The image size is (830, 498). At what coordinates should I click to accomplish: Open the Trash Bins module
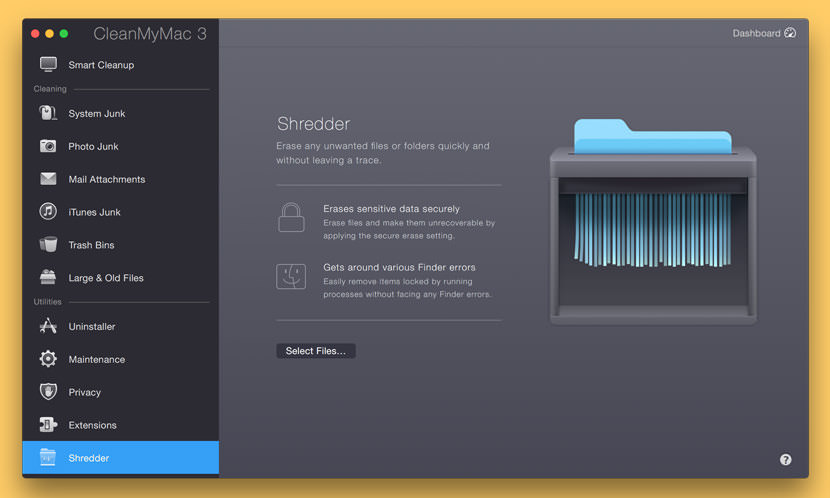pyautogui.click(x=121, y=245)
